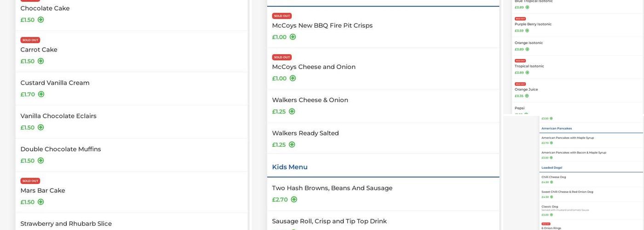644x230 pixels.
Task: Add Chocolate Cake with its plus icon
Action: click(40, 20)
